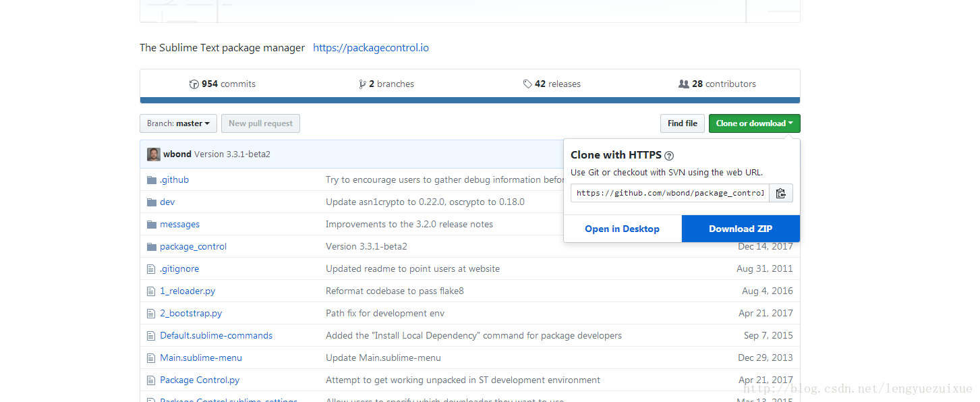This screenshot has height=402, width=980.
Task: Click the 1_reloader.py file icon
Action: (x=151, y=291)
